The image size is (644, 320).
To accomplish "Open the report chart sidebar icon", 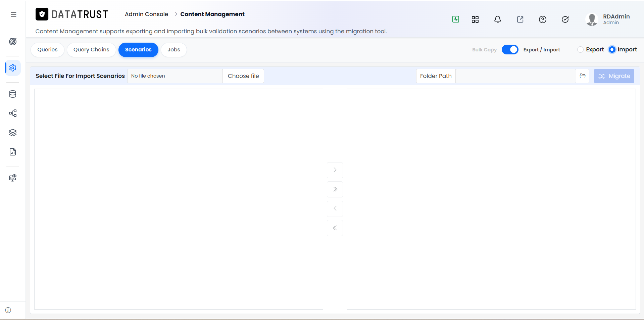I will [x=13, y=152].
